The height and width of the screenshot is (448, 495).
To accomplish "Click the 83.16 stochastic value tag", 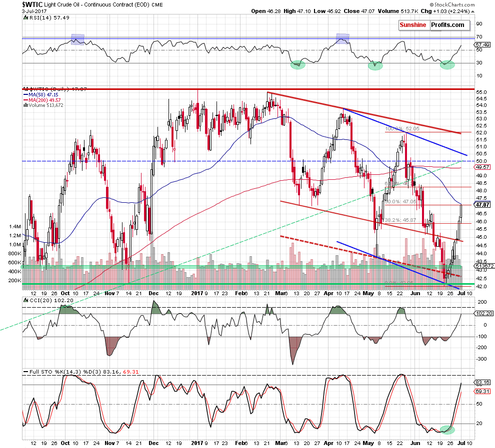I will [x=482, y=383].
